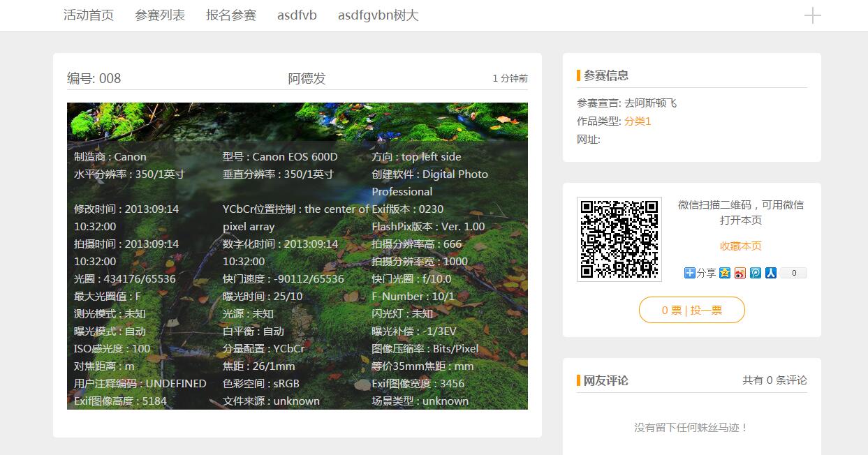Click the entry photo with EXIF overlay
868x455 pixels.
click(x=297, y=256)
